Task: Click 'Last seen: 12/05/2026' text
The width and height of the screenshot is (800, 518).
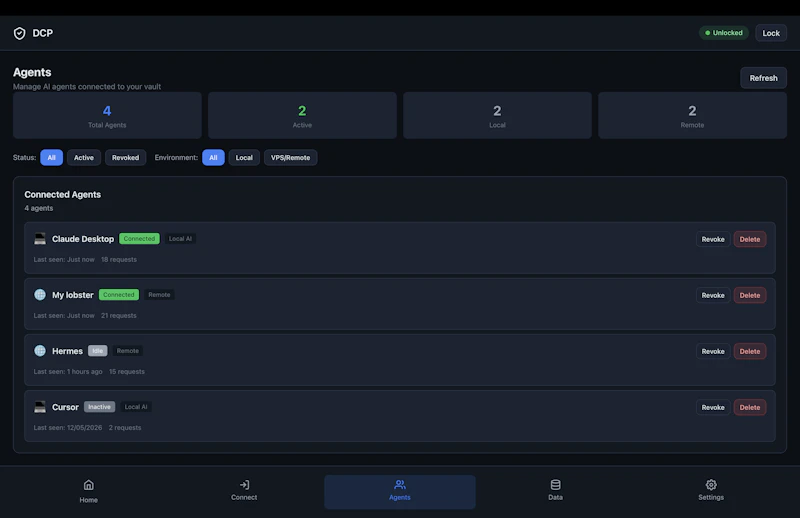Action: (68, 428)
